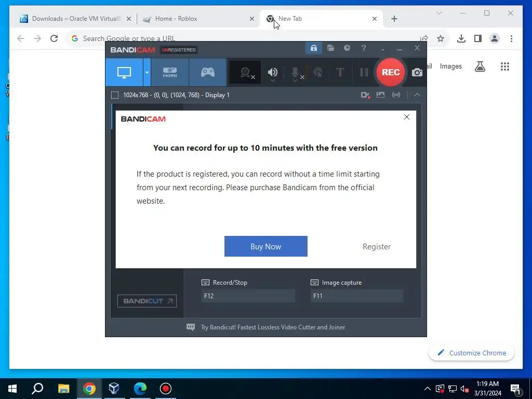Toggle the text overlay T icon
This screenshot has width=532, height=399.
(x=340, y=72)
